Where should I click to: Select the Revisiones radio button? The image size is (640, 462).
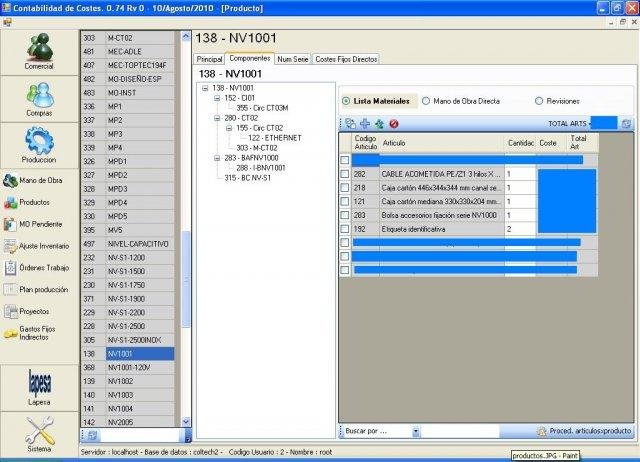(539, 101)
